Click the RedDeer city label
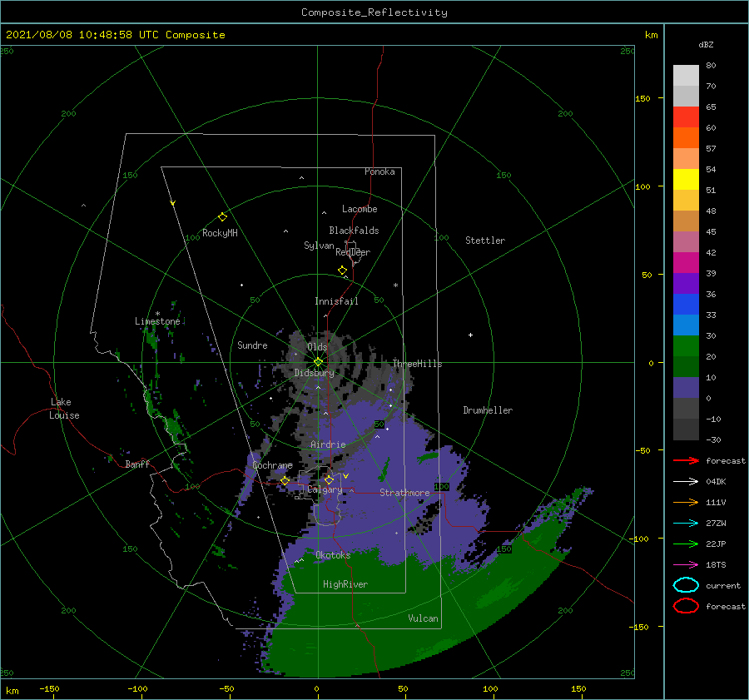 [x=353, y=252]
